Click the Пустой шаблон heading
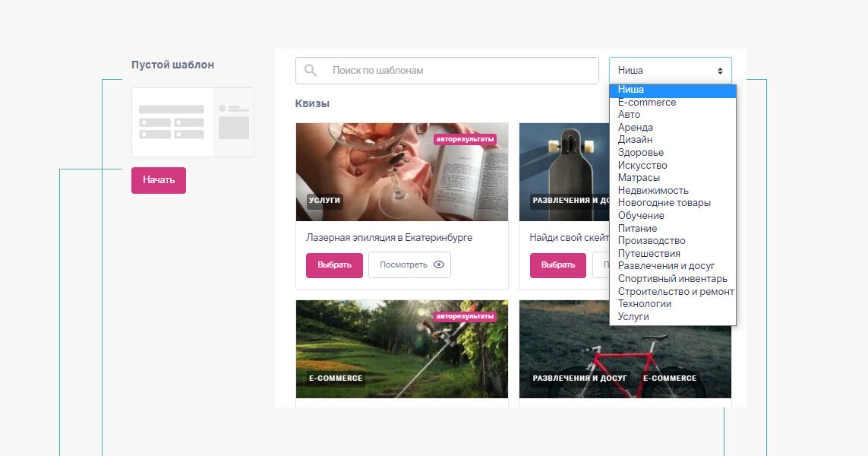The width and height of the screenshot is (868, 456). (x=172, y=65)
